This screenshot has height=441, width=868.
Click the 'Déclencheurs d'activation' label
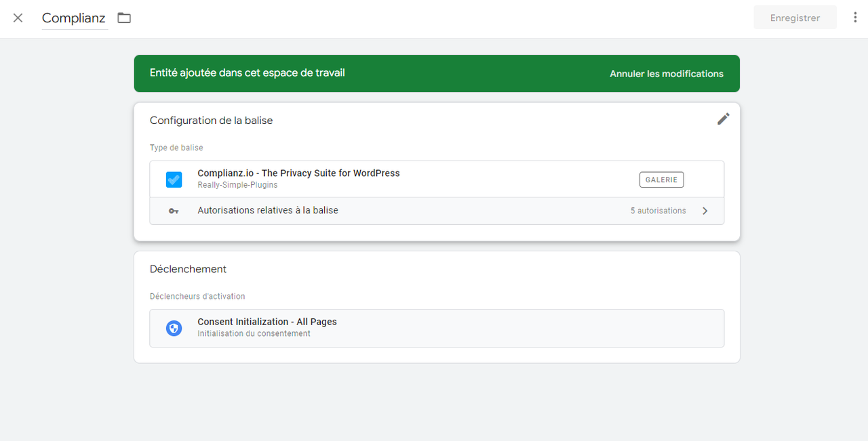pyautogui.click(x=197, y=297)
